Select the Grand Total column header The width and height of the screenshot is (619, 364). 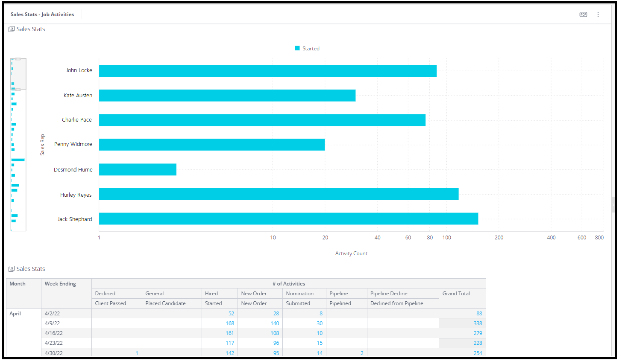click(x=456, y=294)
